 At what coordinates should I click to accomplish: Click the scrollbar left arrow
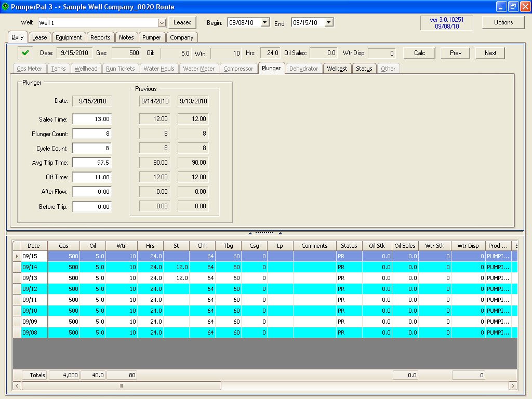(17, 386)
